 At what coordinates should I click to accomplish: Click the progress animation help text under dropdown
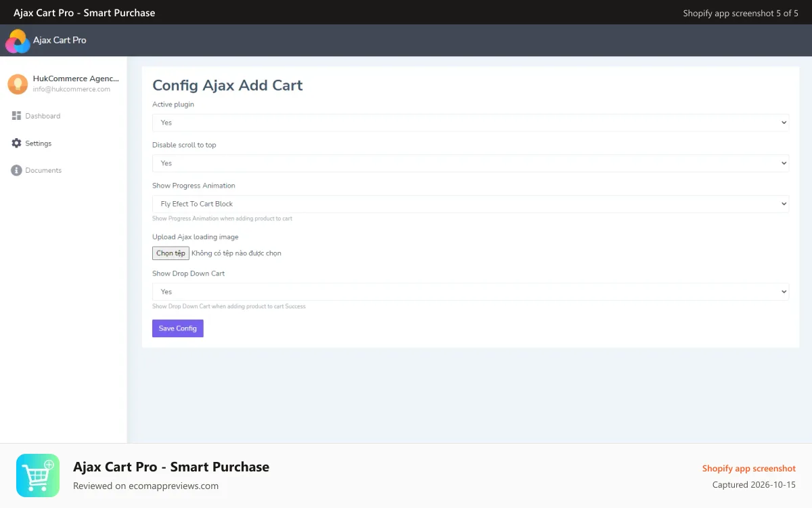click(222, 219)
